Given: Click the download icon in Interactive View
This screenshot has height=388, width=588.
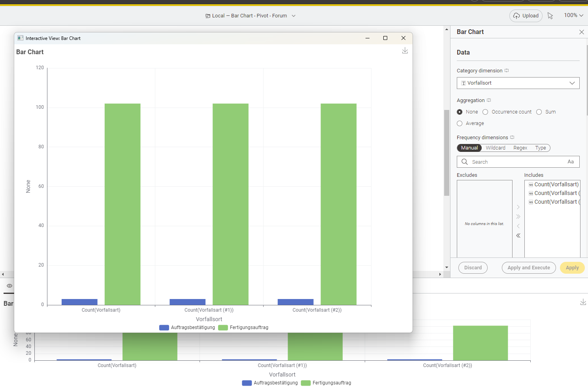Looking at the screenshot, I should pyautogui.click(x=405, y=51).
